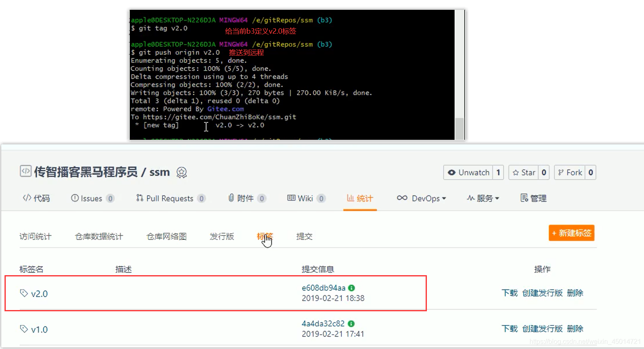Click the fork count 0
The width and height of the screenshot is (644, 349).
tap(591, 173)
